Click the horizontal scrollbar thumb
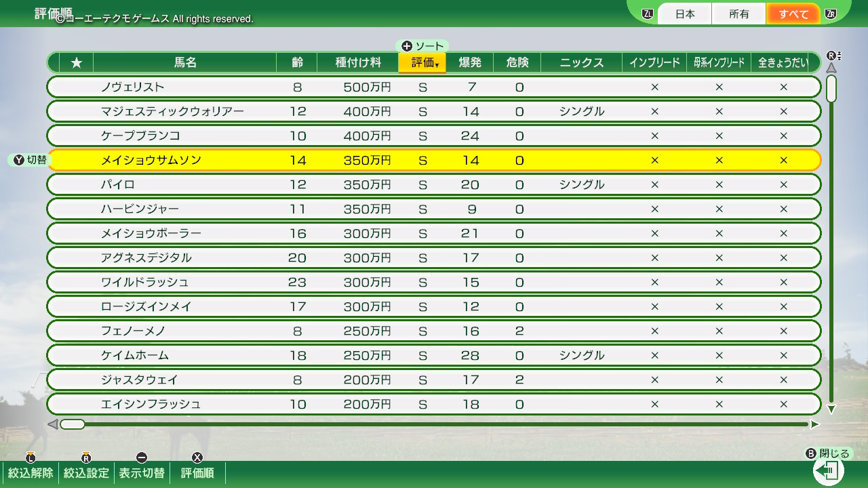 [x=73, y=424]
